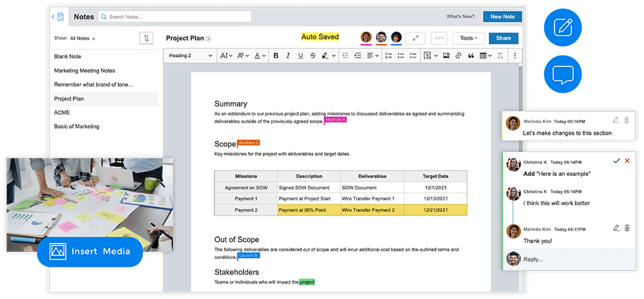Viewport: 644px width, 299px height.
Task: Expand the table options dropdown arrow
Action: tap(490, 56)
